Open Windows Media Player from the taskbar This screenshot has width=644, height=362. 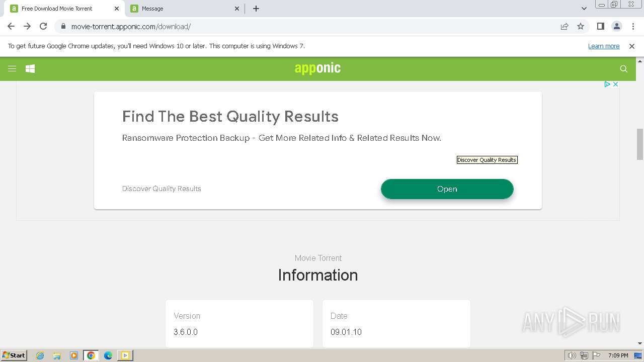coord(74,355)
